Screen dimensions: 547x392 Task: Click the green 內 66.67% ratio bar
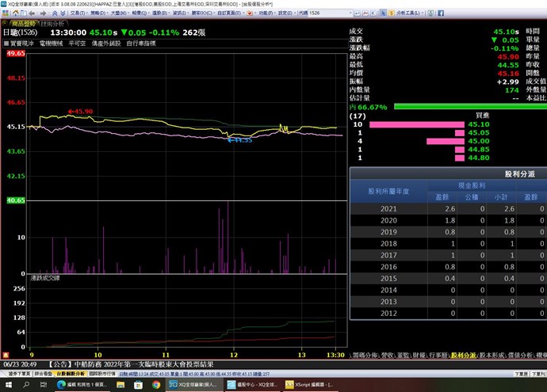[469, 106]
